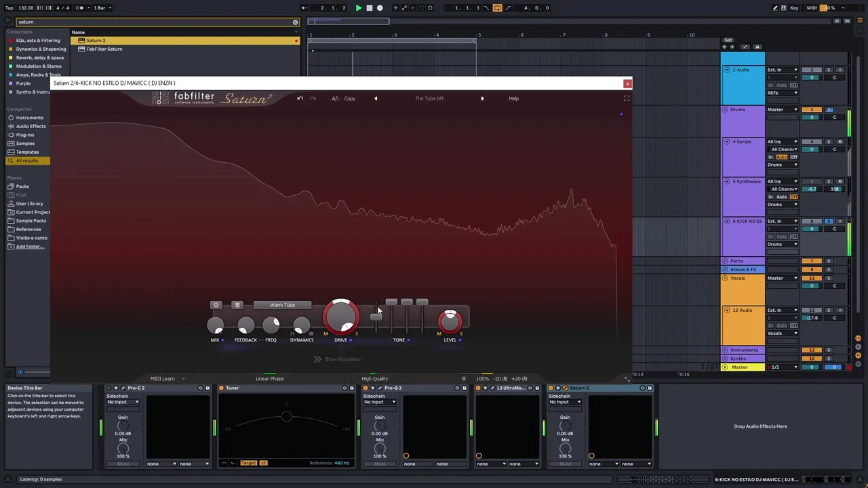Open 2 Audio Ext. In input dropdown

coord(783,70)
